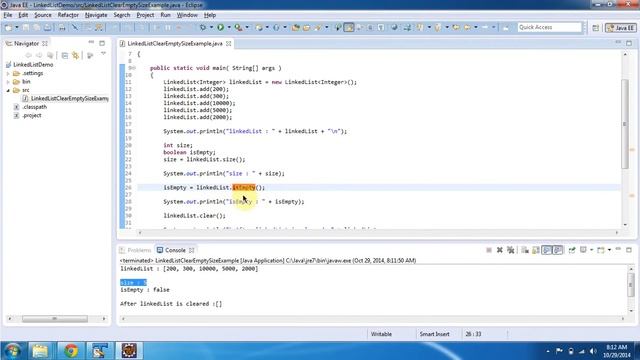Open Google Chrome from the taskbar
Viewport: 640px width, 360px height.
click(71, 351)
